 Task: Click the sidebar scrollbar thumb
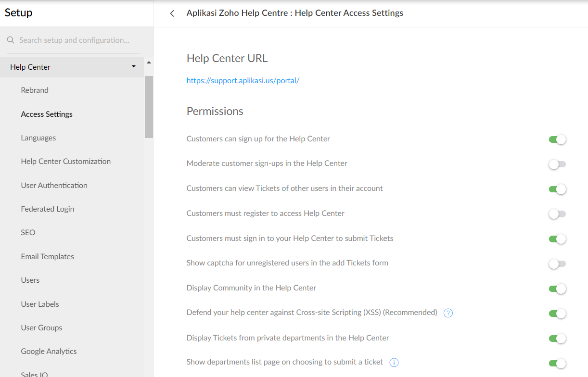149,107
